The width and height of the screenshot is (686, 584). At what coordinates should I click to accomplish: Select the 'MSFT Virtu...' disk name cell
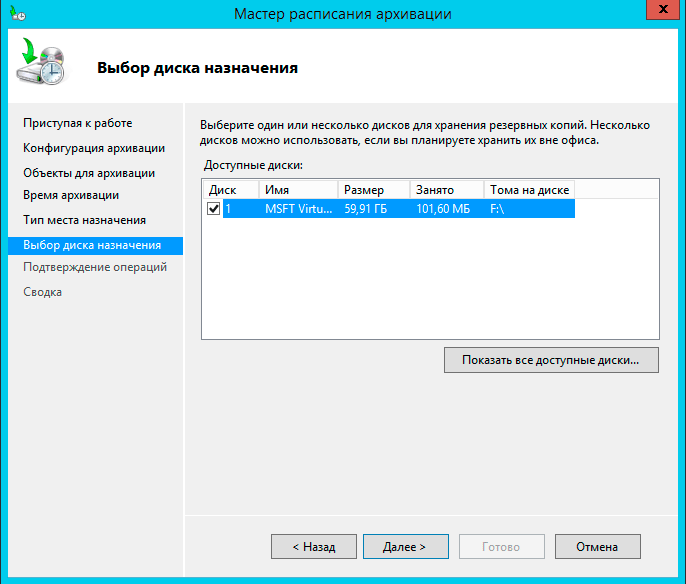(298, 209)
